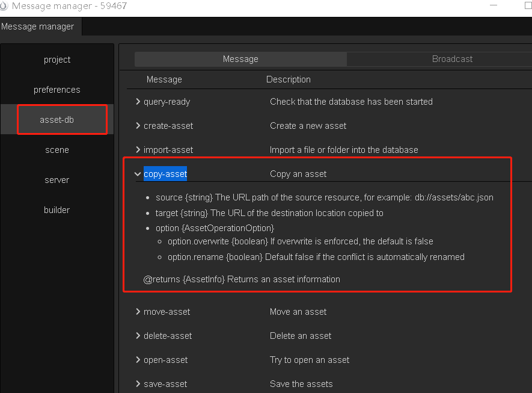Click the app logo icon in title bar
Image resolution: width=532 pixels, height=393 pixels.
click(5, 6)
